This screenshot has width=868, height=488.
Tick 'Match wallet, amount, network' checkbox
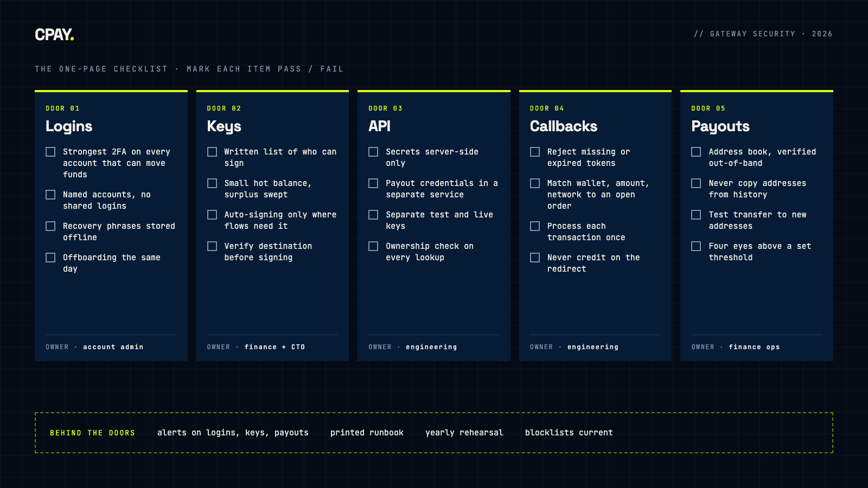[x=535, y=183]
